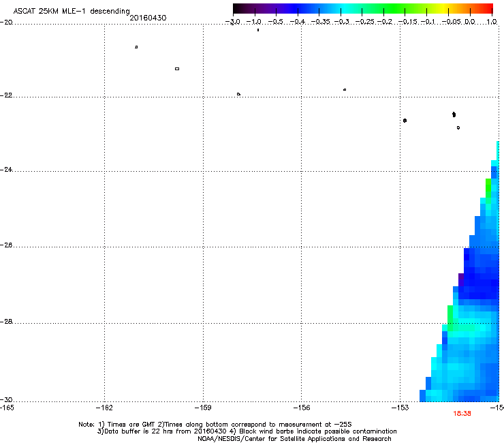Click the -0.2 color scale label
This screenshot has width=504, height=443.
(x=385, y=22)
